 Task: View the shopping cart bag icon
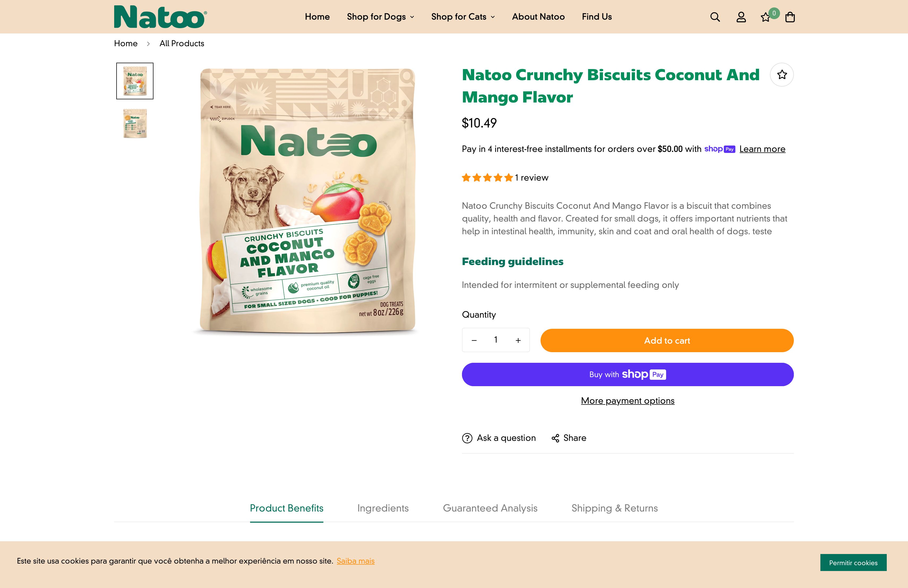point(790,17)
